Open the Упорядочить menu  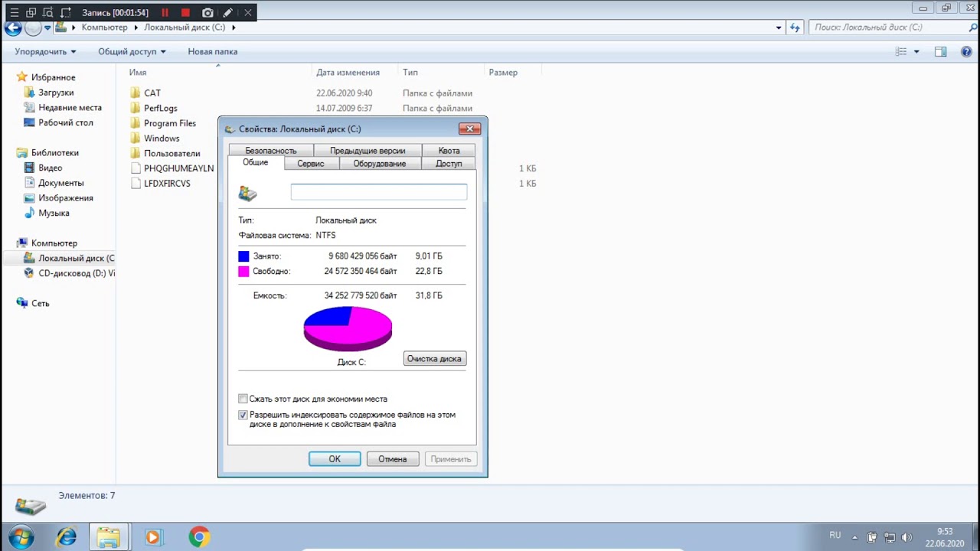tap(45, 51)
